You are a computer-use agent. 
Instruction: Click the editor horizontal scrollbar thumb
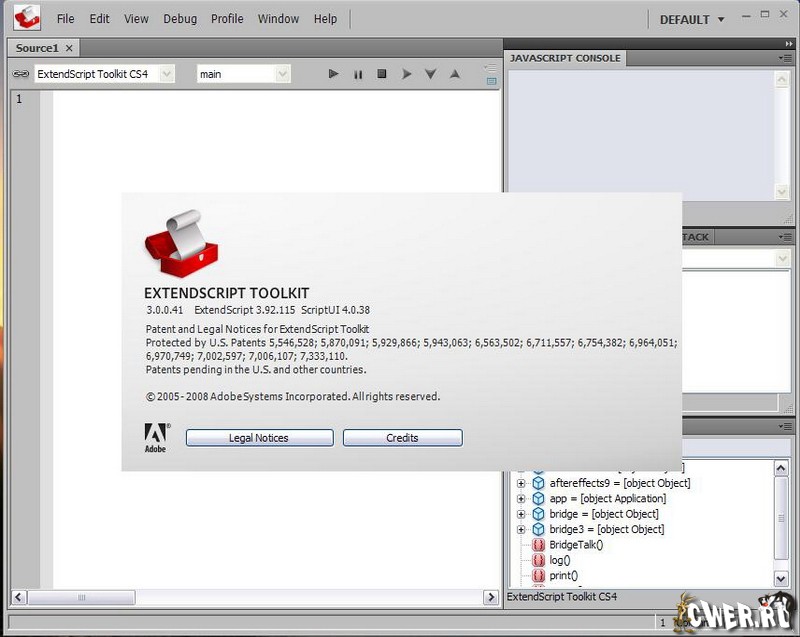pyautogui.click(x=82, y=597)
